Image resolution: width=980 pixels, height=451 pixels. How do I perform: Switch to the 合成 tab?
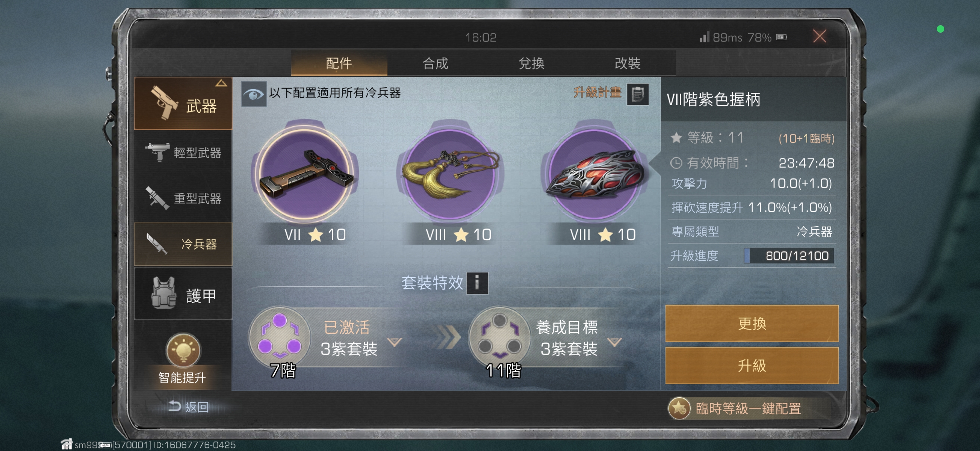coord(435,63)
